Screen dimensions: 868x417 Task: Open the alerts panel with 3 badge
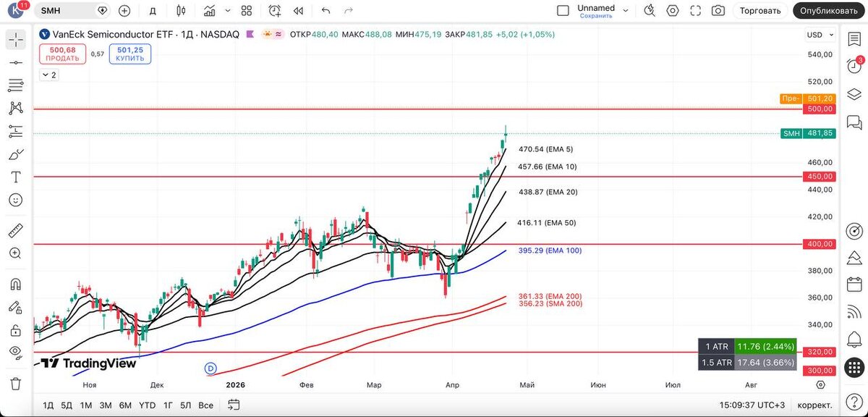pyautogui.click(x=854, y=66)
